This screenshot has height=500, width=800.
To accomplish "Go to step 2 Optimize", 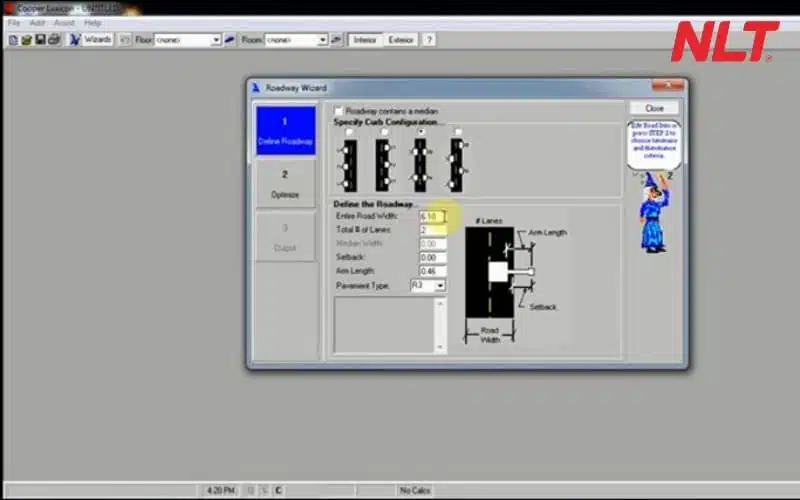I will coord(284,184).
